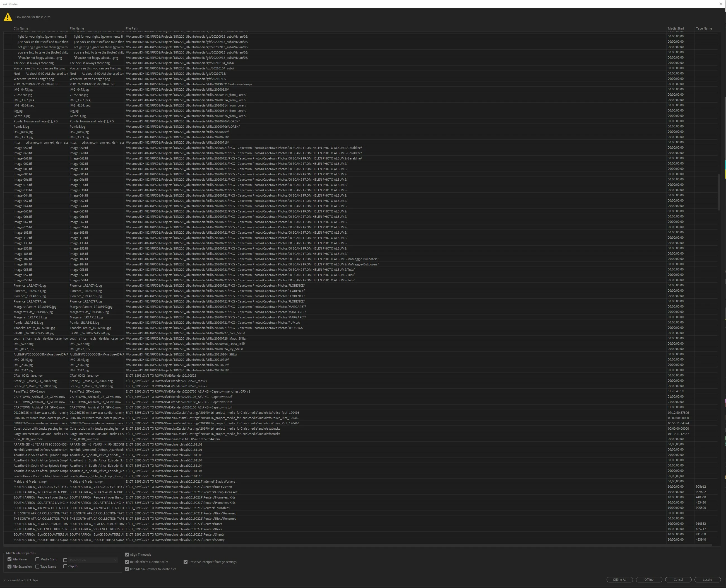Toggle the File Name match checkbox
Viewport: 726px width, 588px height.
point(9,559)
